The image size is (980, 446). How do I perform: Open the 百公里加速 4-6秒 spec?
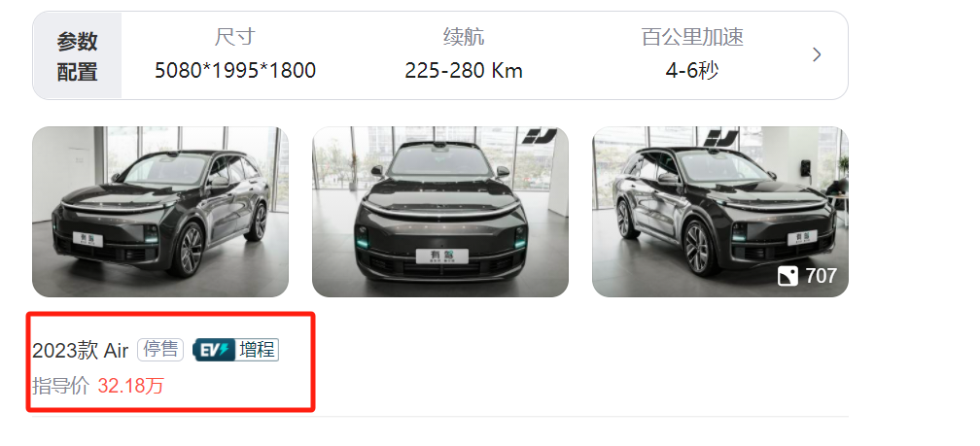(x=692, y=54)
